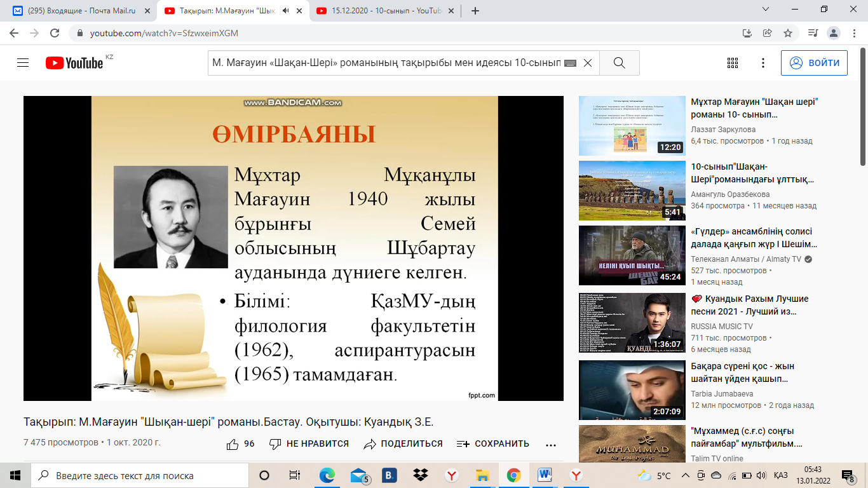The height and width of the screenshot is (488, 868).
Task: Click the ПОДЕЛИТЬСЯ share button
Action: click(x=403, y=444)
